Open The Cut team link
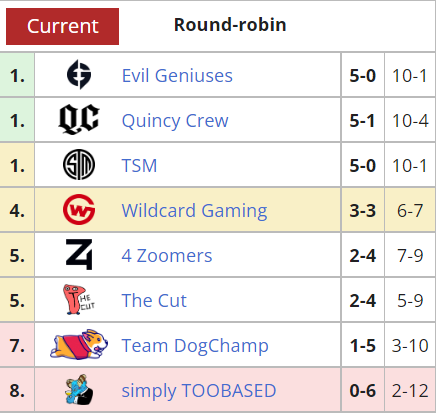Viewport: 436px width, 414px height. tap(154, 300)
